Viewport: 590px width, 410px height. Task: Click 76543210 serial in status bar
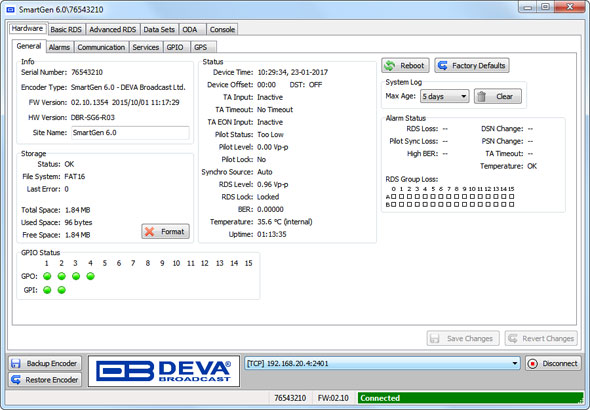290,398
